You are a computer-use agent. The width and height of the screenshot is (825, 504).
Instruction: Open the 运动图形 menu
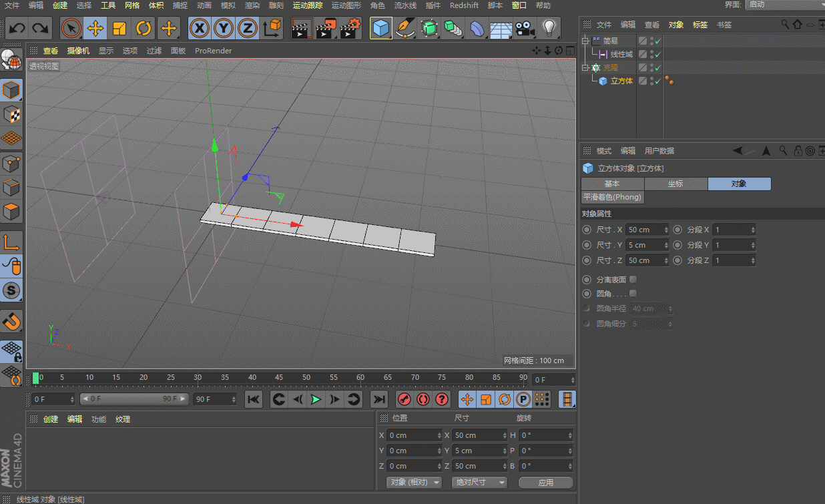346,5
